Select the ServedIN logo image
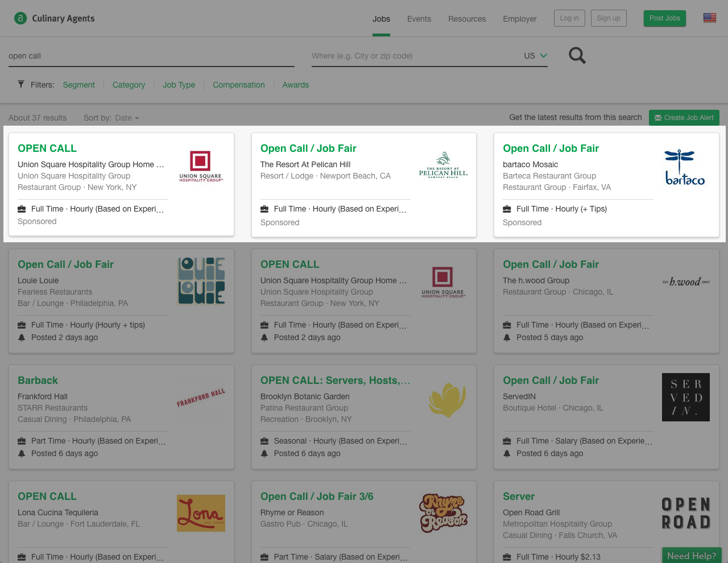 pos(685,397)
